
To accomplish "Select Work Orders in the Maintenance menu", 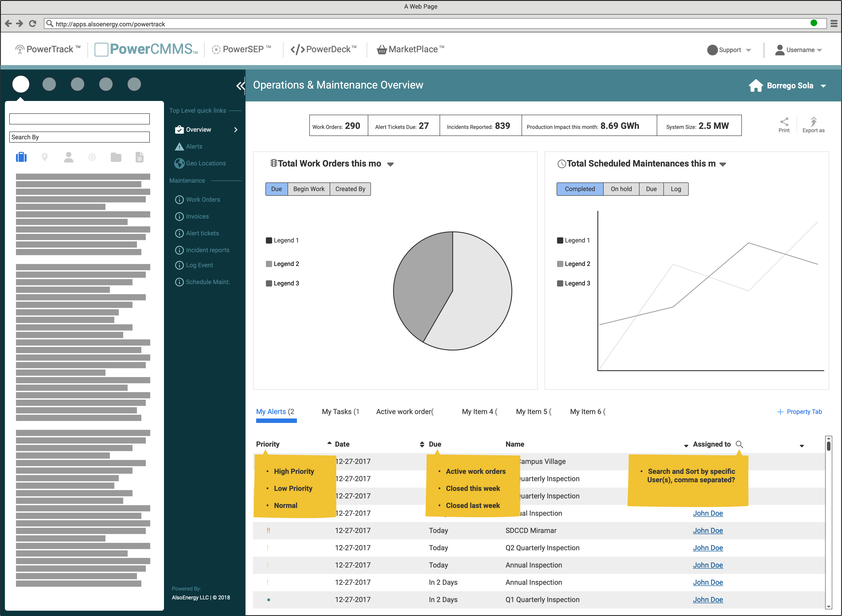I will coord(203,200).
